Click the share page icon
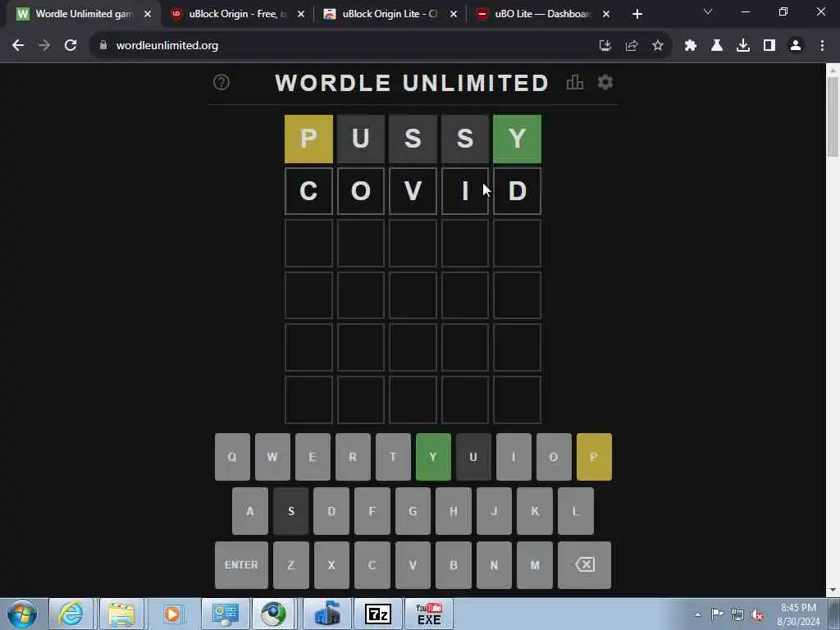 632,46
